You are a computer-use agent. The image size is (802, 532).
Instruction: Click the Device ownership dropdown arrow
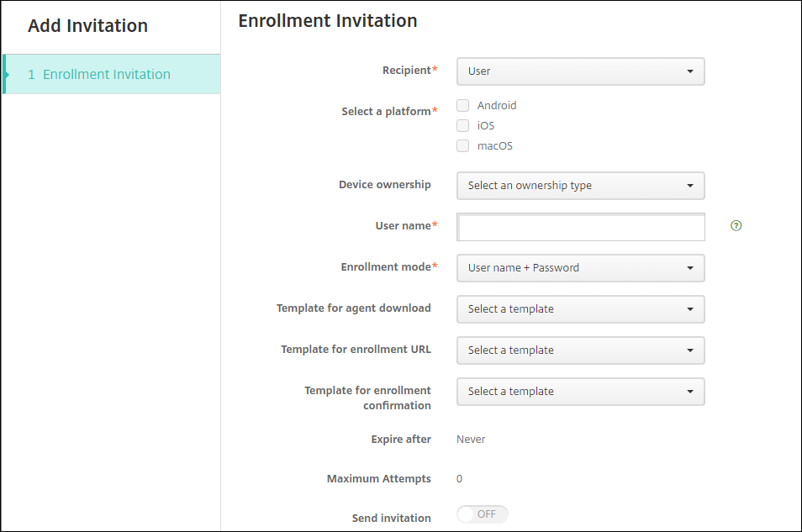pyautogui.click(x=690, y=186)
